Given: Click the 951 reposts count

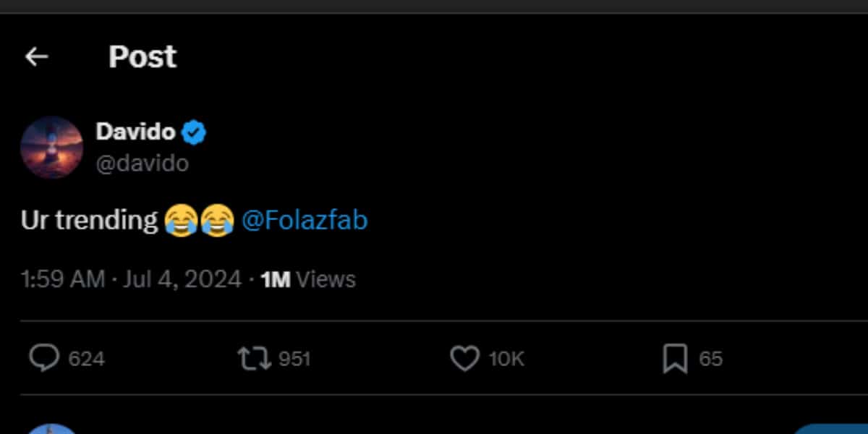Looking at the screenshot, I should (294, 359).
